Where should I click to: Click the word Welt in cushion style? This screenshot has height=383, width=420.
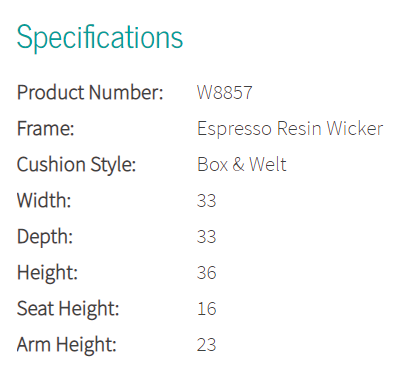coord(268,164)
